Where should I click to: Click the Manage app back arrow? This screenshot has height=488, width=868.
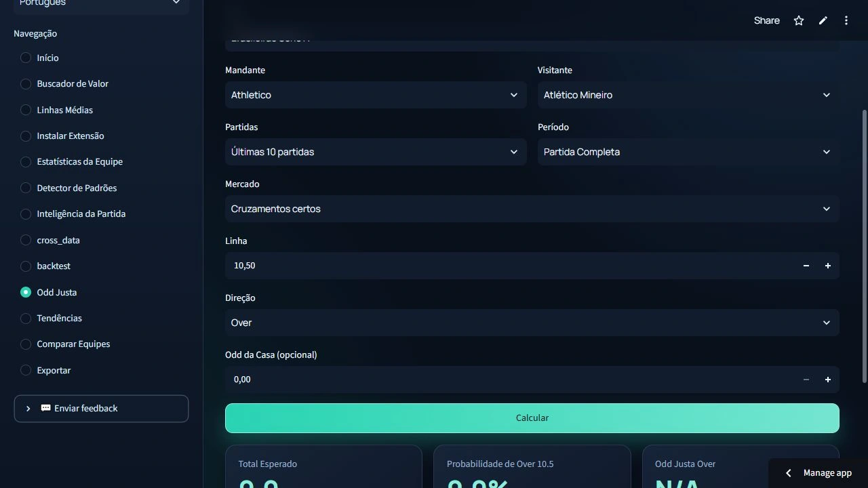click(x=788, y=473)
